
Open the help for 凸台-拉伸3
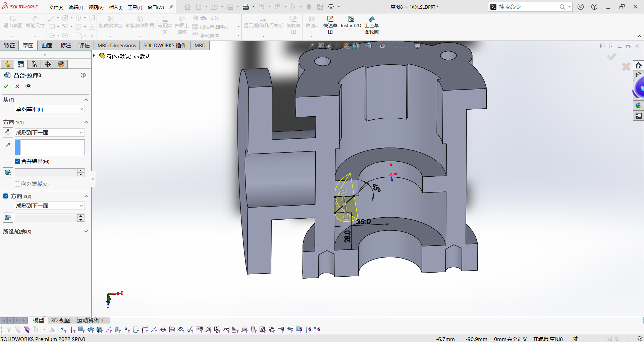[83, 75]
